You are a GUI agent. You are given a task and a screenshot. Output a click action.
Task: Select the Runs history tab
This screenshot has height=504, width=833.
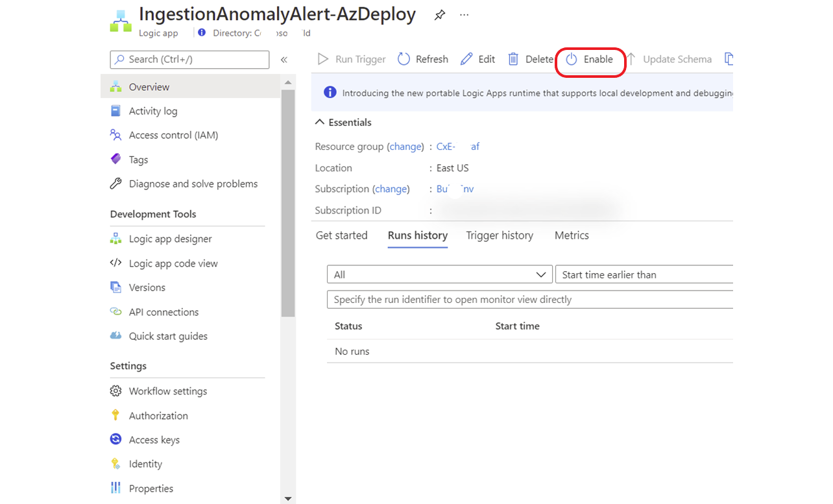click(418, 235)
